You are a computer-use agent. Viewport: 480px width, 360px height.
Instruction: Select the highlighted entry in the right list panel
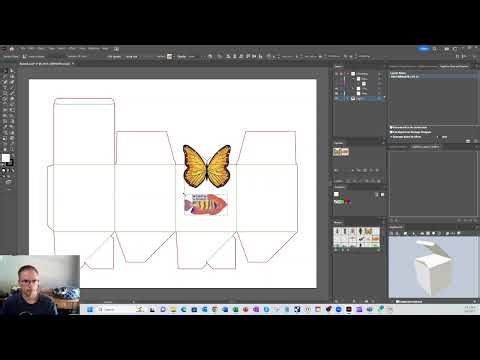(x=433, y=76)
